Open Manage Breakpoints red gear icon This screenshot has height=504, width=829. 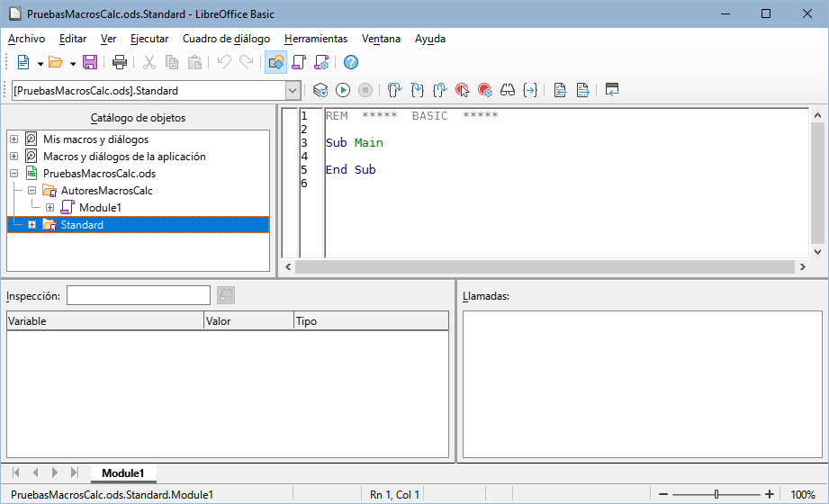pos(485,90)
